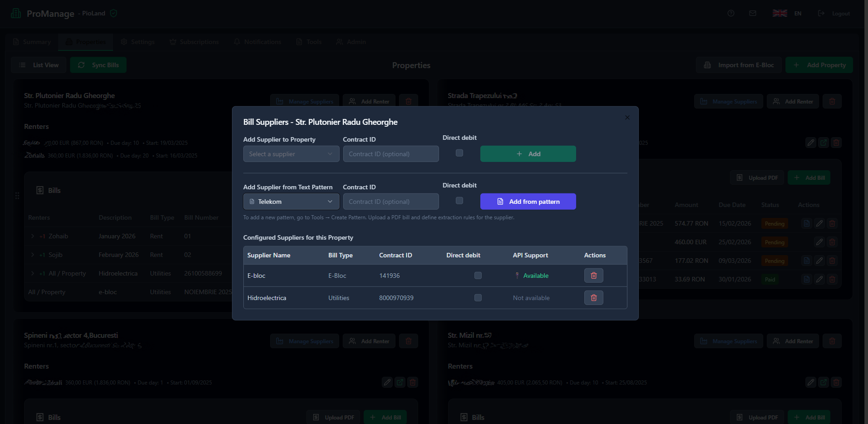Open the Select a supplier dropdown
This screenshot has height=424, width=868.
click(x=291, y=154)
